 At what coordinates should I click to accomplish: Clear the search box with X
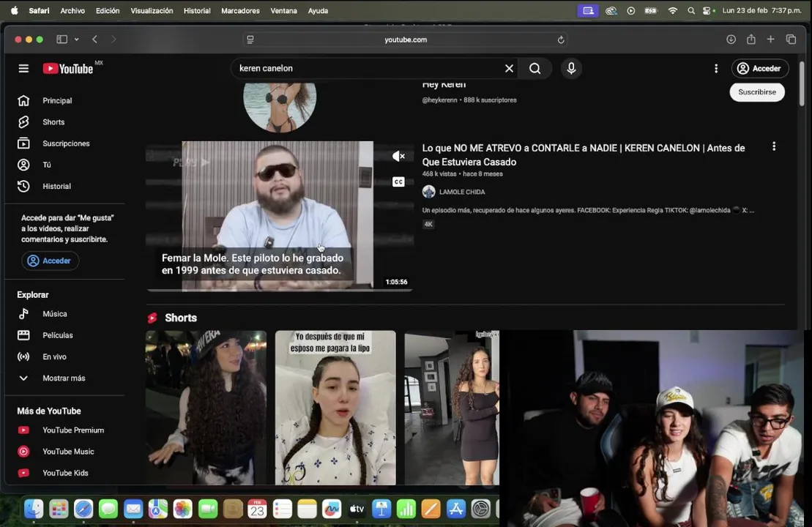click(509, 68)
